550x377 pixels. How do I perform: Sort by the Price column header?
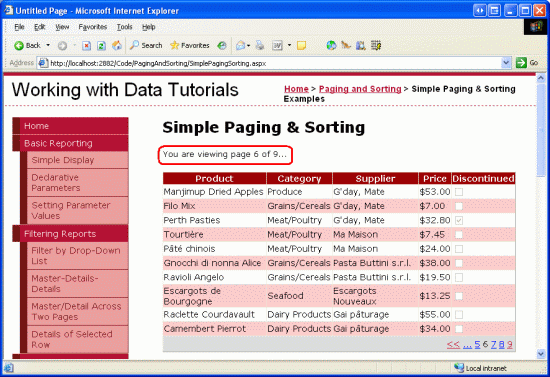435,179
